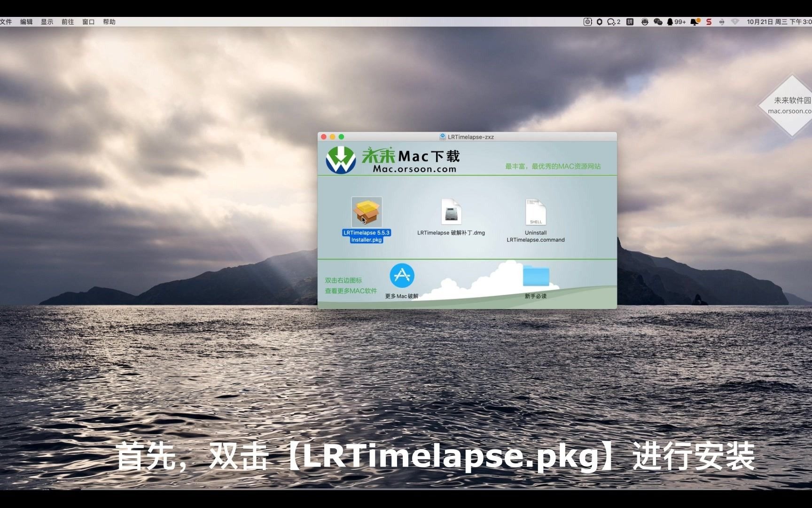Click the round face icon in menu bar

point(645,22)
